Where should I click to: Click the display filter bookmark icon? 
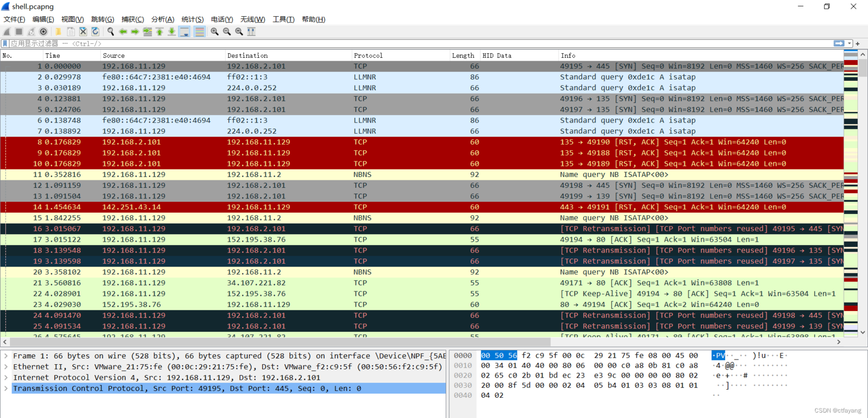pyautogui.click(x=5, y=43)
